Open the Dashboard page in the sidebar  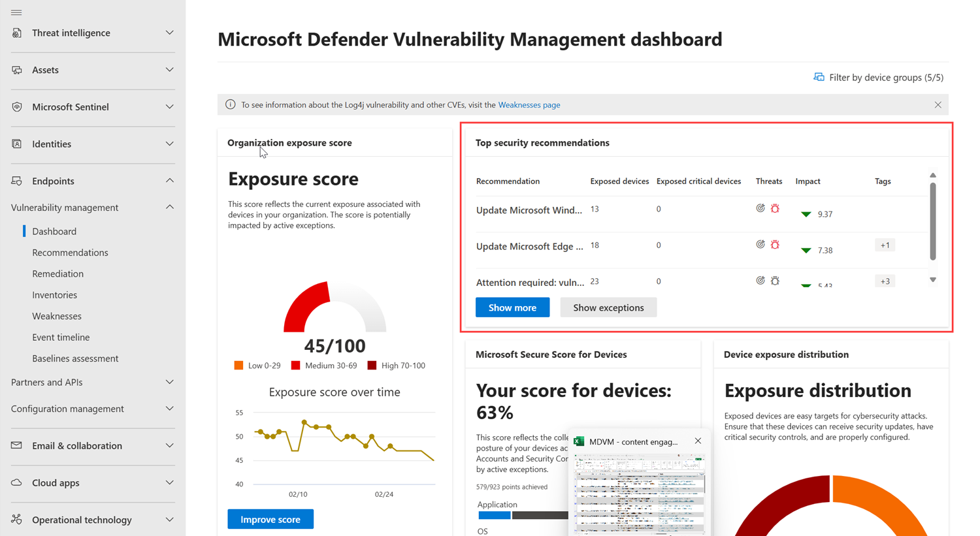pyautogui.click(x=54, y=231)
